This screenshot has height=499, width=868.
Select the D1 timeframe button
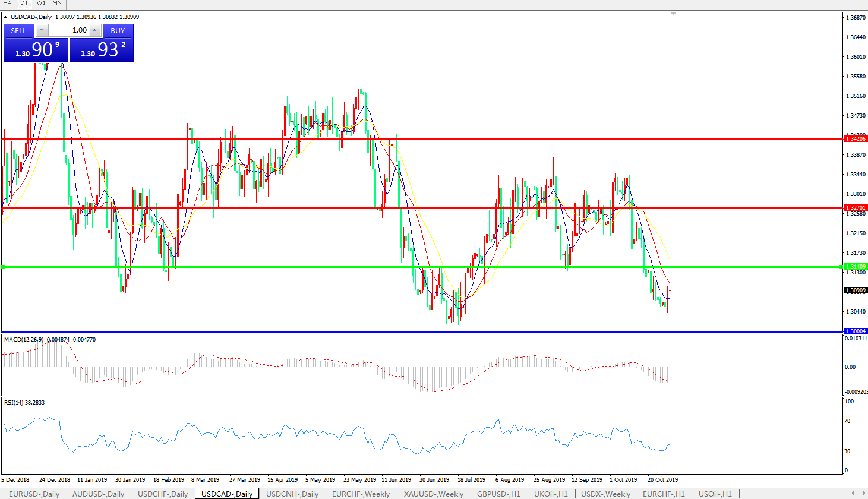pos(24,3)
